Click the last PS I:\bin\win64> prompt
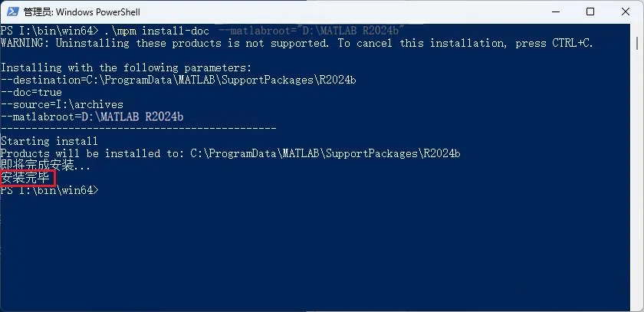Screen dimensions: 644x312 click(x=50, y=190)
